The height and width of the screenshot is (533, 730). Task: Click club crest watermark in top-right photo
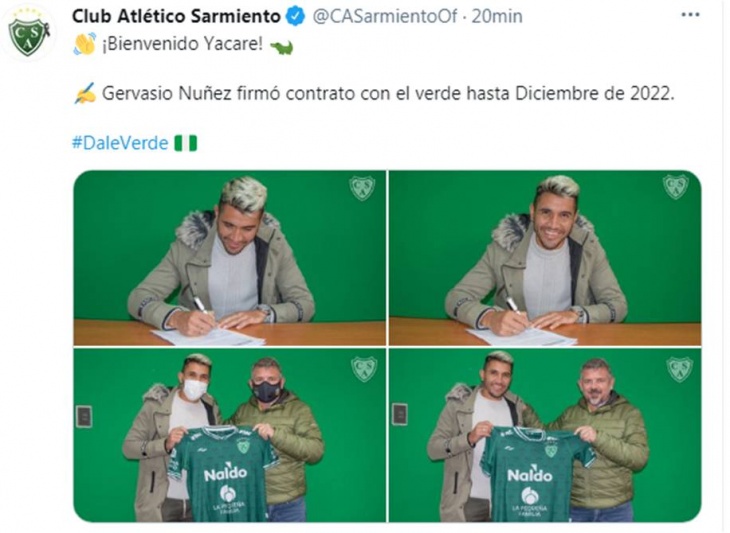point(676,186)
